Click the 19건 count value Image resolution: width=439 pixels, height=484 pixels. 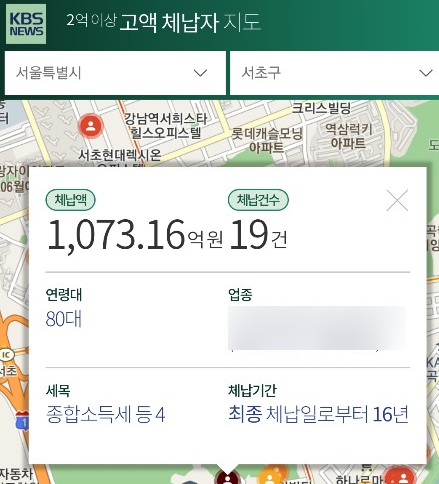pyautogui.click(x=258, y=235)
